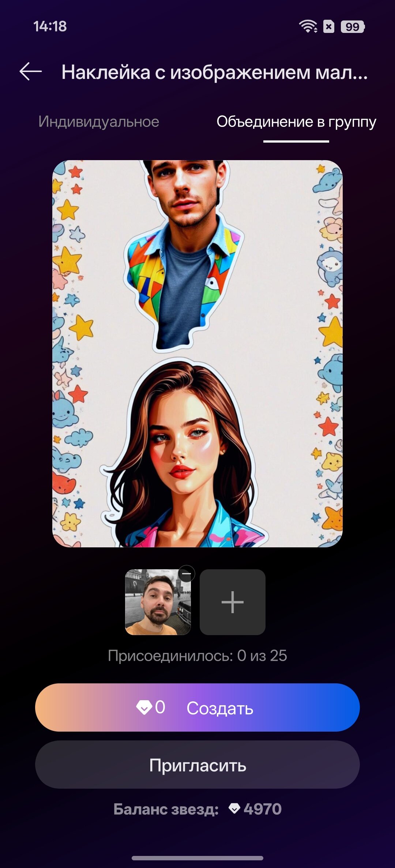
Task: Switch to the Индивидуальное tab
Action: point(99,122)
